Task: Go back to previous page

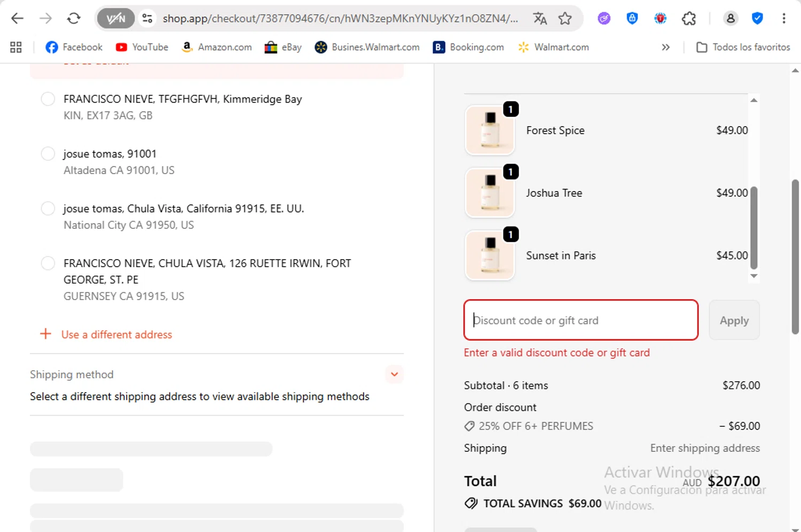Action: tap(17, 19)
